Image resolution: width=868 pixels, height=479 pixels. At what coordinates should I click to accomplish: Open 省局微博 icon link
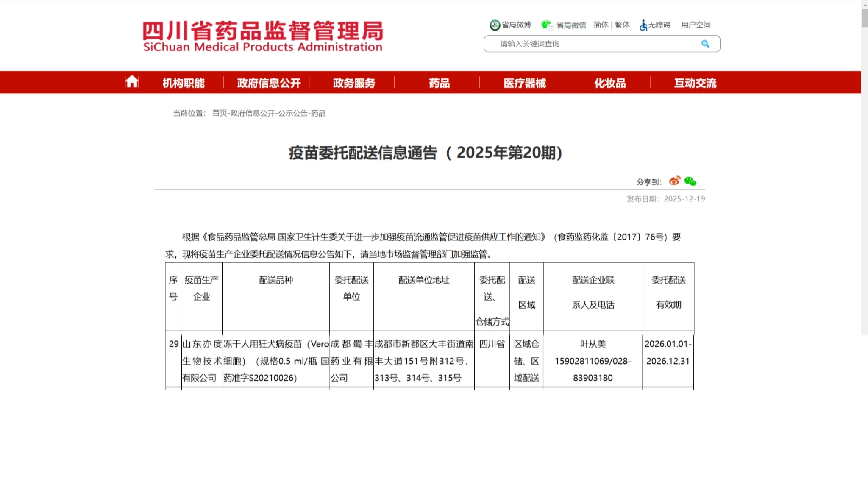[495, 25]
